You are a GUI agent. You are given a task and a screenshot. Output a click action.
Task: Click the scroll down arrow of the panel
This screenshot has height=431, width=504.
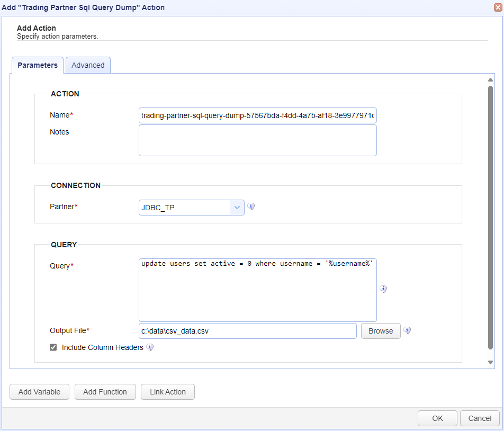(x=490, y=362)
